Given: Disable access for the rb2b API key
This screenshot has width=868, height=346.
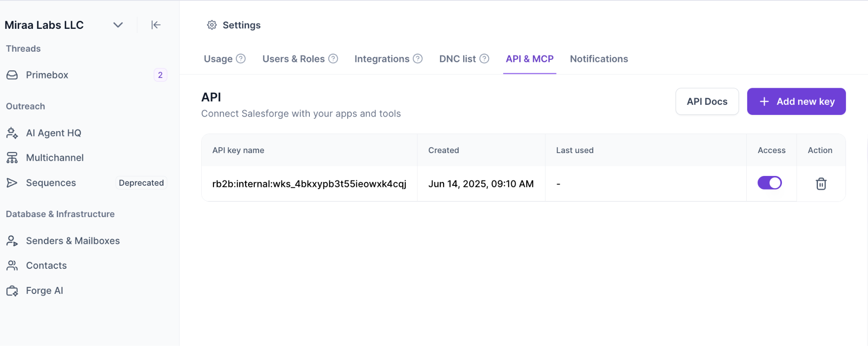Looking at the screenshot, I should [770, 183].
